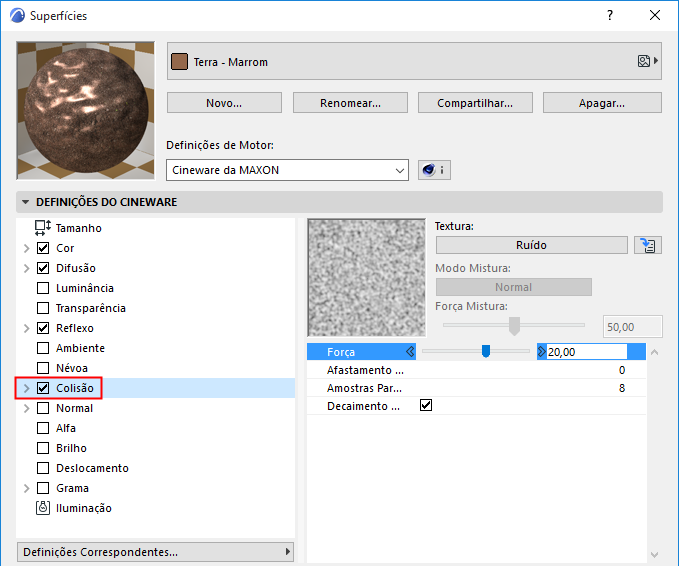
Task: Expand the Difusão tree item
Action: pos(26,268)
